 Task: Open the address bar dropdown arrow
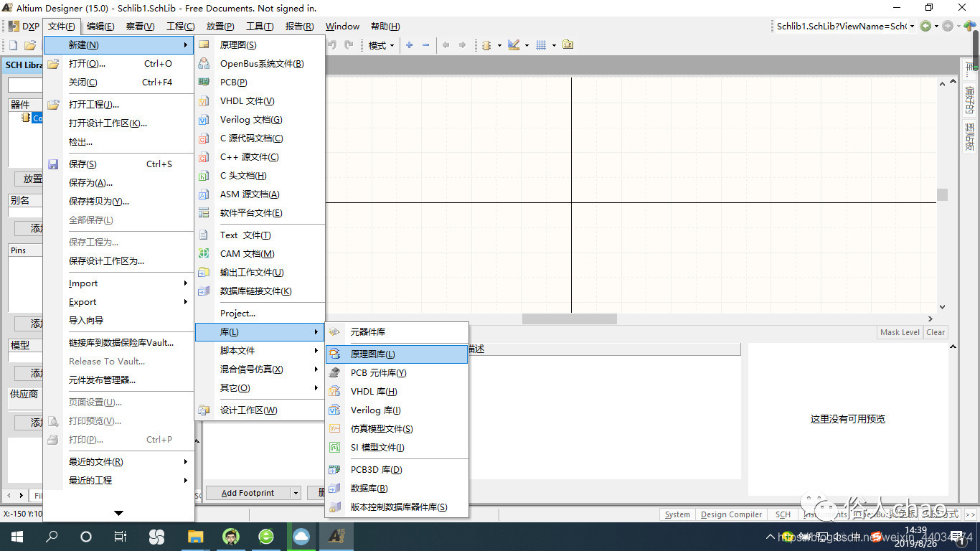tap(912, 27)
